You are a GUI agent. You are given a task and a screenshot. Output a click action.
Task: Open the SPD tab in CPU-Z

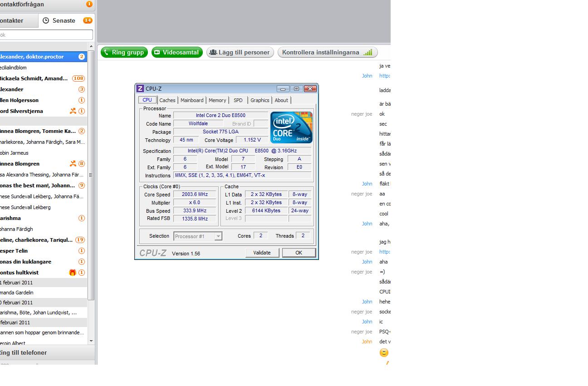[238, 100]
